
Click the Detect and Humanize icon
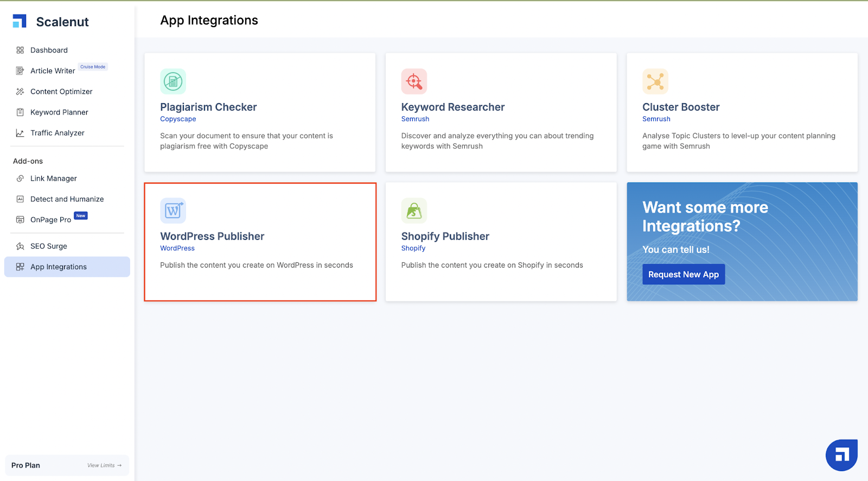pyautogui.click(x=20, y=199)
